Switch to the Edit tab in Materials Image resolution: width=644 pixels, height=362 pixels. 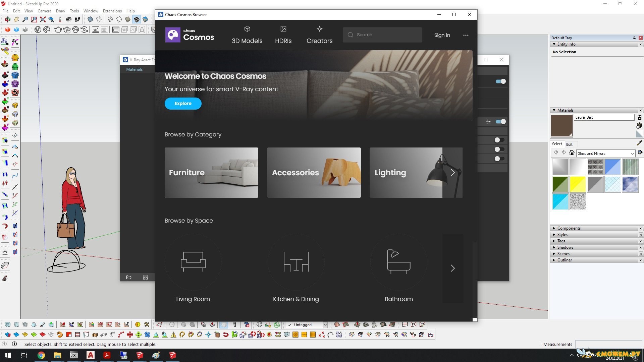pos(569,144)
